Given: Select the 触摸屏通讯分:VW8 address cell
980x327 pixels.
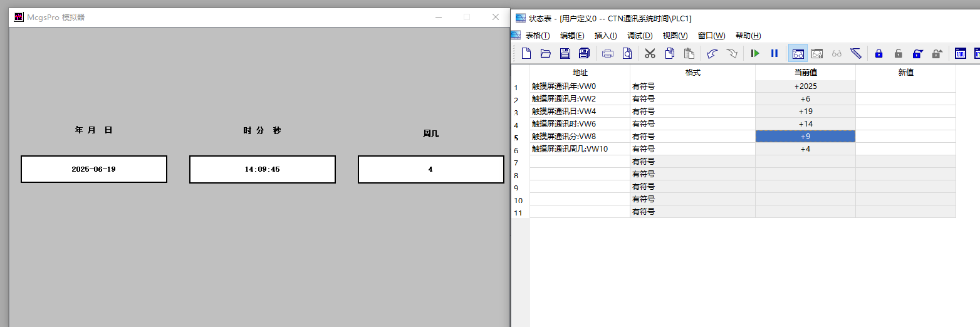Looking at the screenshot, I should [580, 137].
